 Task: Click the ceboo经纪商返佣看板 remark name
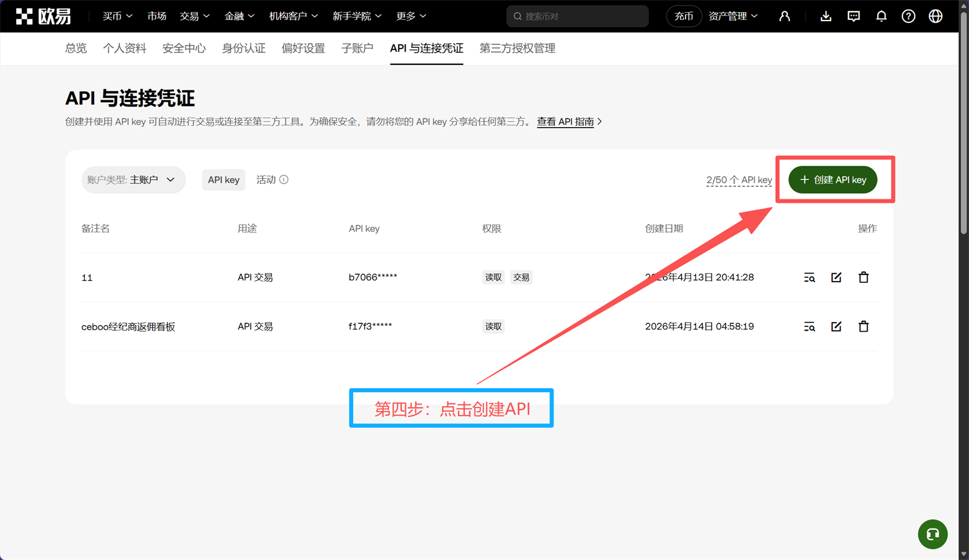coord(128,327)
